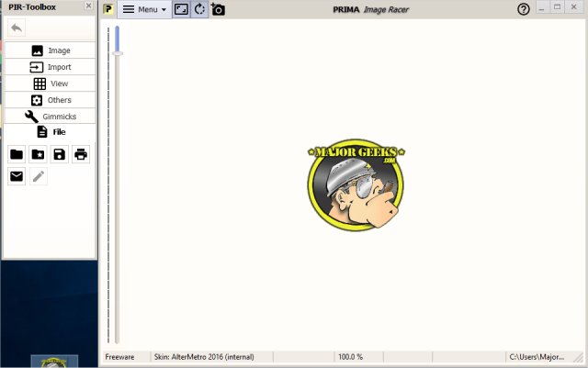Minimize the PRIMA Image Racer window
Viewport: 588px width, 368px height.
tap(541, 8)
